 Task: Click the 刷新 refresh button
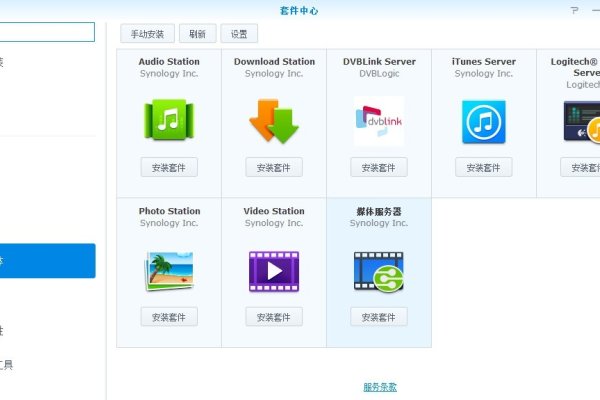point(197,33)
